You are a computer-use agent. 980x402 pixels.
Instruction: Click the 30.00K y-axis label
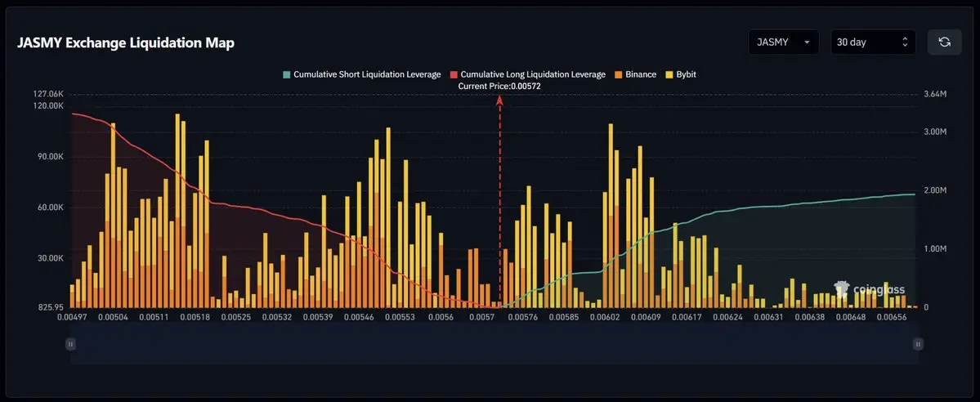[x=51, y=258]
